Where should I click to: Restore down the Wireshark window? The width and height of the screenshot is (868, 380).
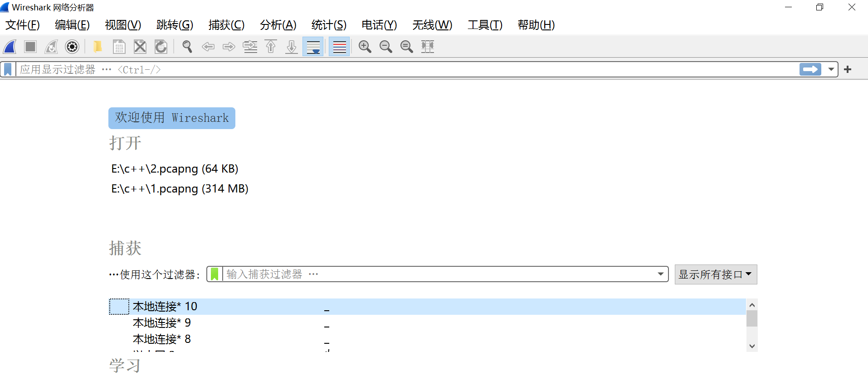(x=819, y=7)
